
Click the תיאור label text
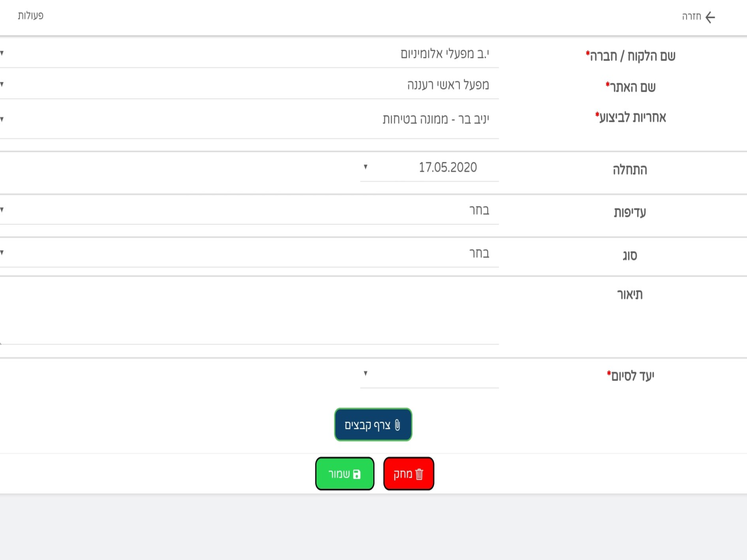630,294
